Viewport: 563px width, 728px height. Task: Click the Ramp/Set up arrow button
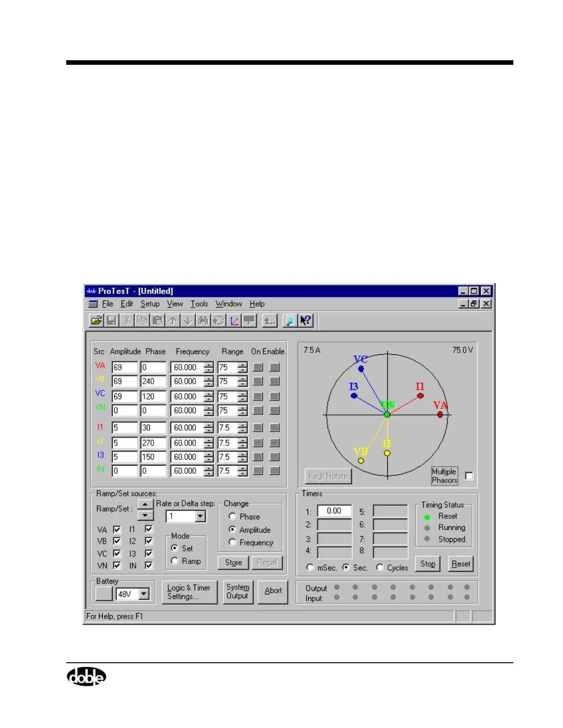point(145,505)
